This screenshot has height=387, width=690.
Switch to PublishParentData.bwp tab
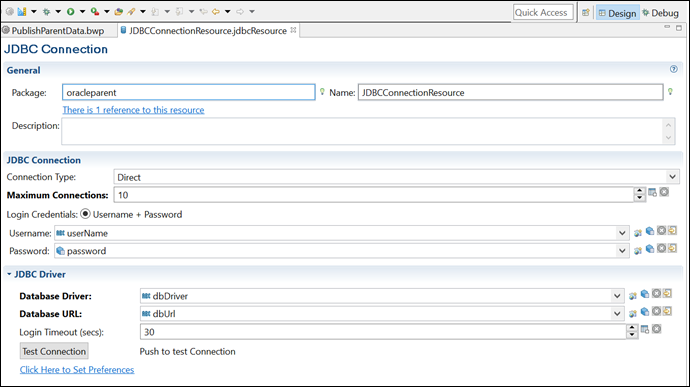pyautogui.click(x=54, y=31)
